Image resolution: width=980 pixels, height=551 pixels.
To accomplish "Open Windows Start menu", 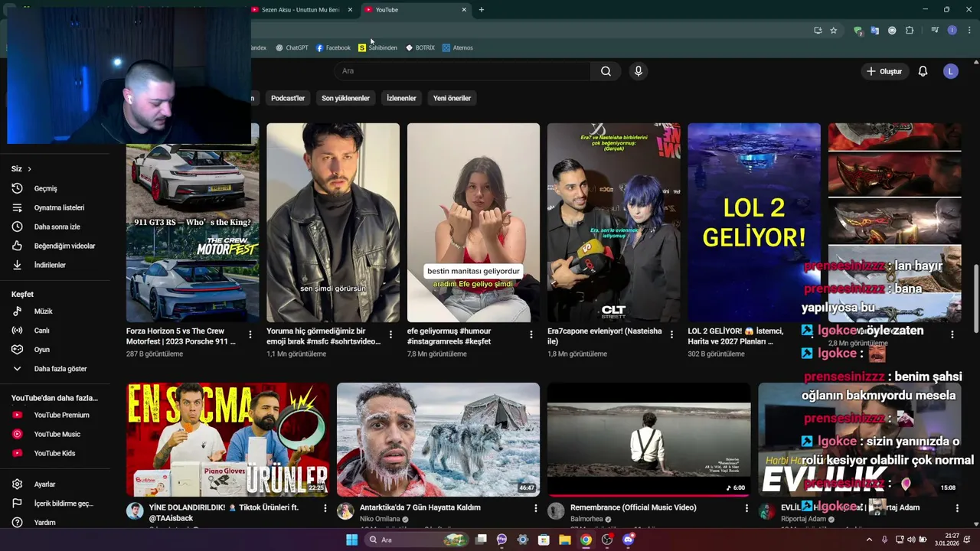I will click(351, 540).
